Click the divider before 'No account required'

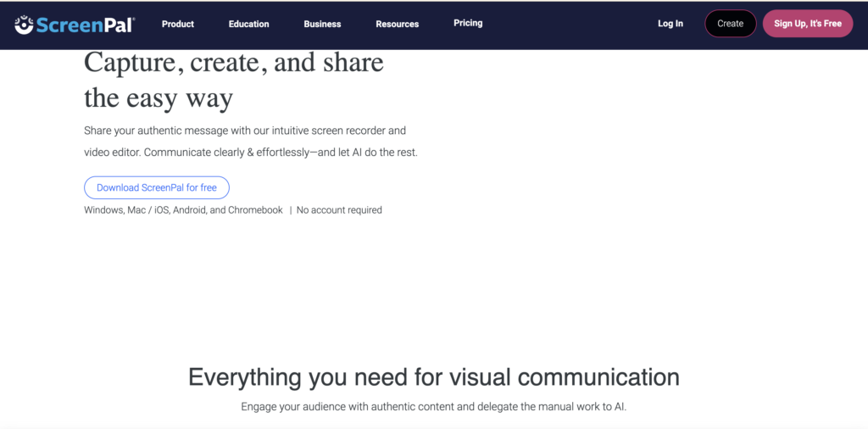(290, 210)
